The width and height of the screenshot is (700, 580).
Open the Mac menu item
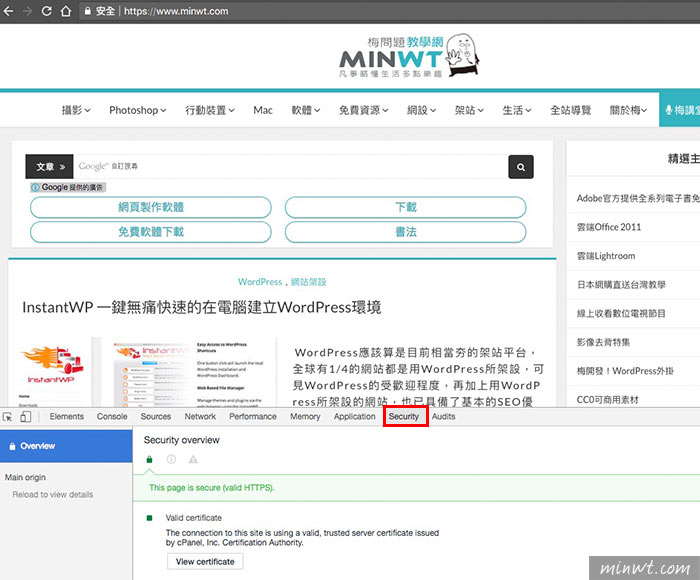tap(263, 110)
